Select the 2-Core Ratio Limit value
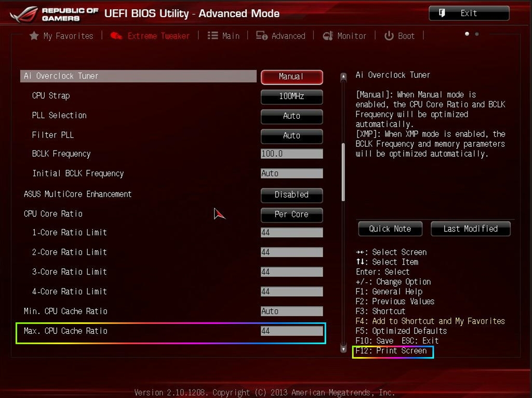Viewport: 532px width, 398px height. 292,252
